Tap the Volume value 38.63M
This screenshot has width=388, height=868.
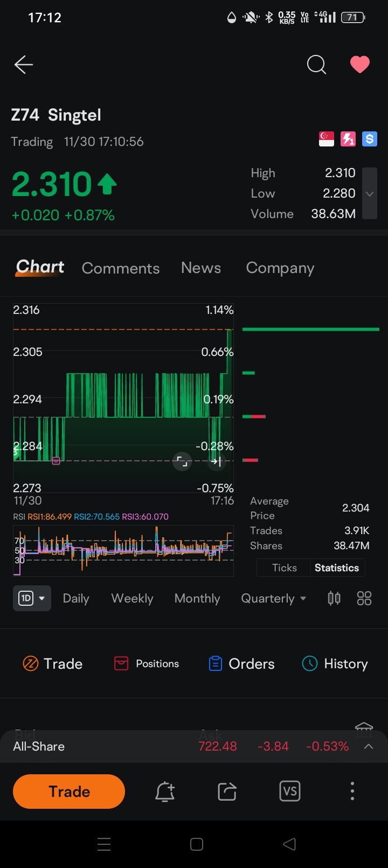click(x=333, y=214)
